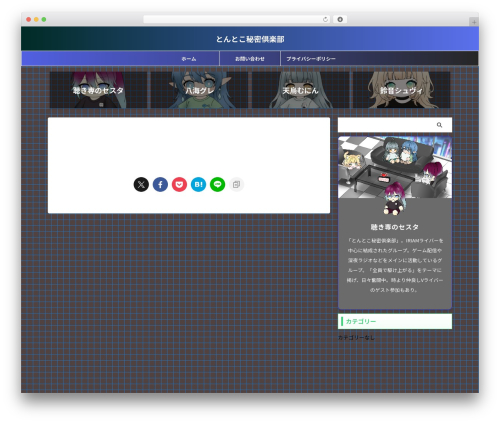Click the カテゴリーなし text
The height and width of the screenshot is (423, 500).
click(356, 337)
